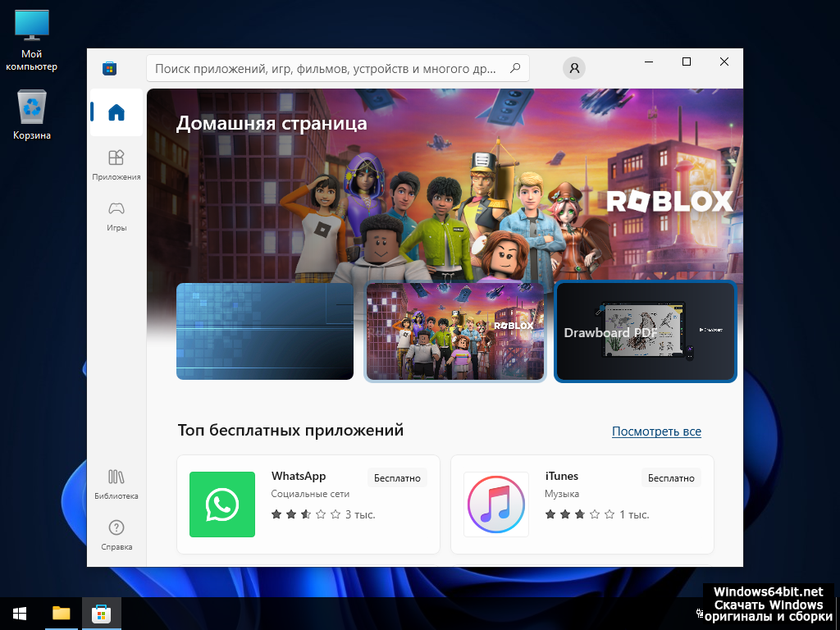Open the WhatsApp app icon
Screen dimensions: 840x630
point(222,504)
